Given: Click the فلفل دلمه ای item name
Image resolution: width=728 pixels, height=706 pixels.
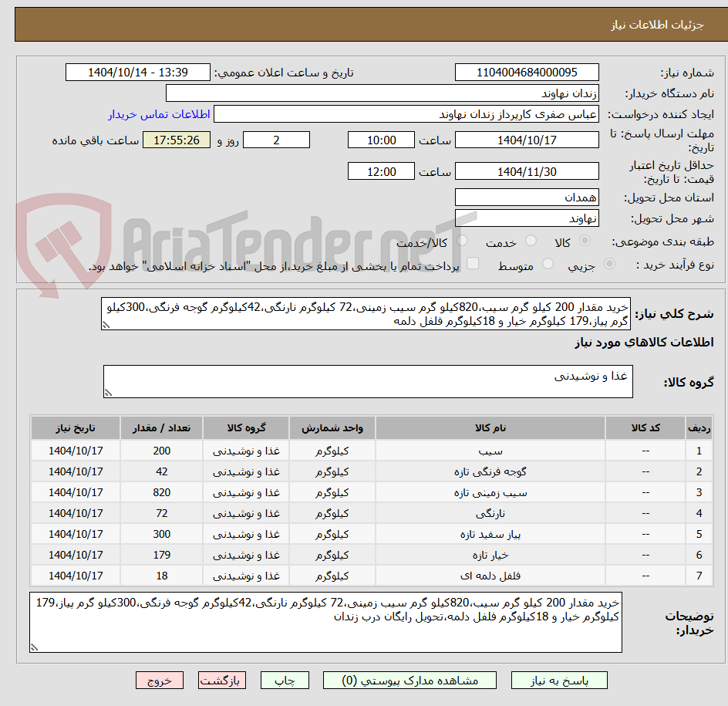Looking at the screenshot, I should pos(490,576).
